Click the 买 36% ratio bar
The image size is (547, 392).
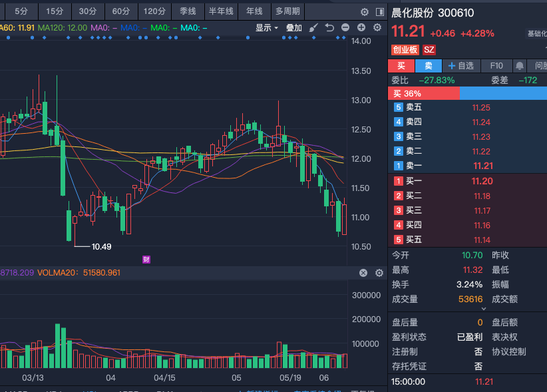(x=424, y=93)
